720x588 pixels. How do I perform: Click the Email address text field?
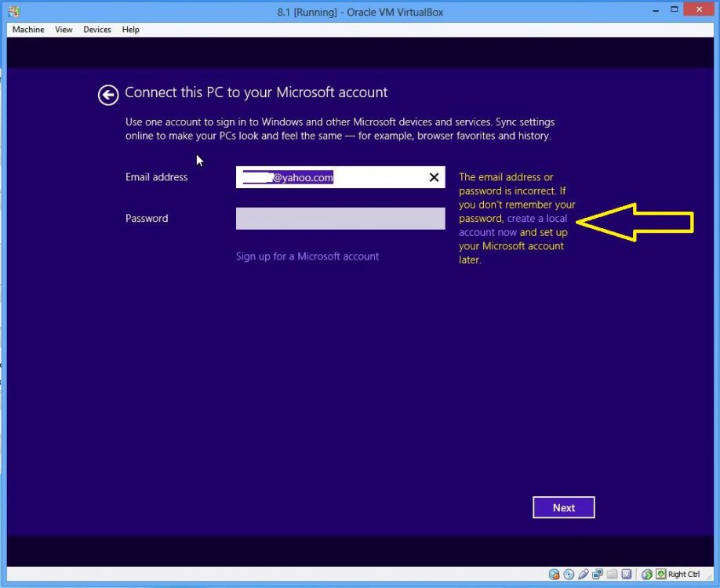pos(329,178)
